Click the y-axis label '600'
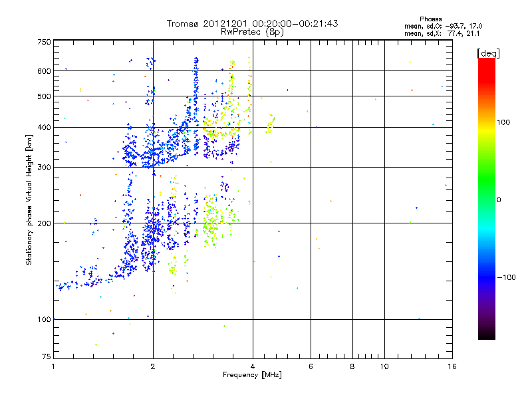The width and height of the screenshot is (532, 399). [x=44, y=71]
